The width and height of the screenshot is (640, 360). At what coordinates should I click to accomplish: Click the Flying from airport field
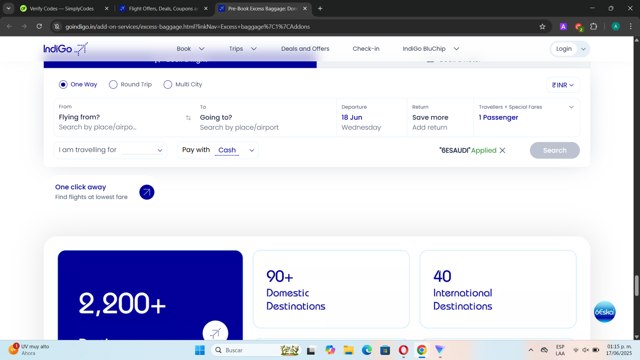[x=118, y=117]
